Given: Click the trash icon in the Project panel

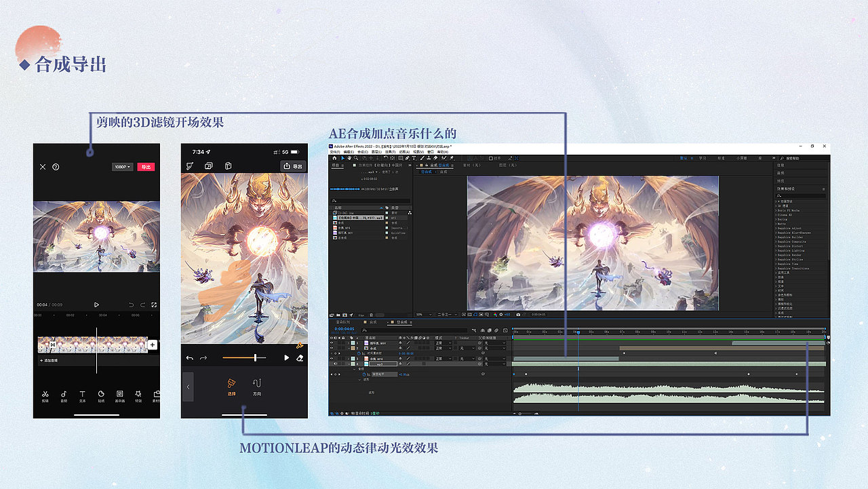Looking at the screenshot, I should (371, 315).
